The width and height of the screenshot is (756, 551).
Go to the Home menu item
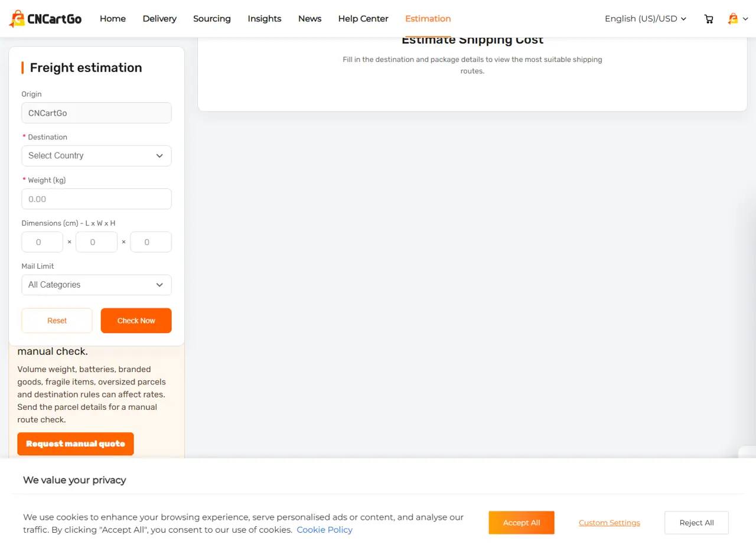click(x=113, y=19)
